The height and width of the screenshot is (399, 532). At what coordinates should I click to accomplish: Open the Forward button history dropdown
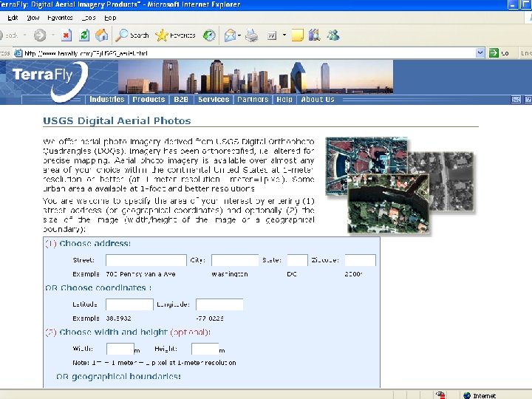tap(53, 35)
